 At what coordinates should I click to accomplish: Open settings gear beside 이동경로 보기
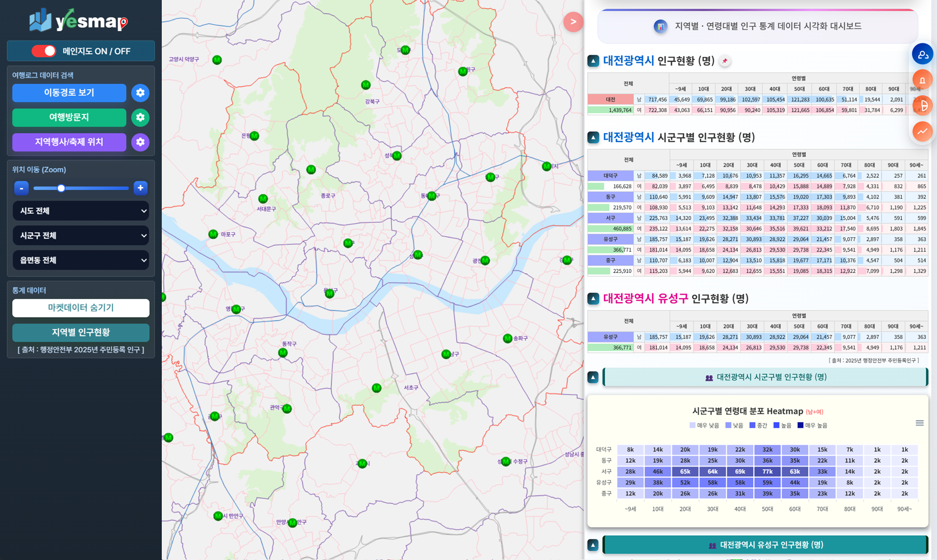(140, 93)
